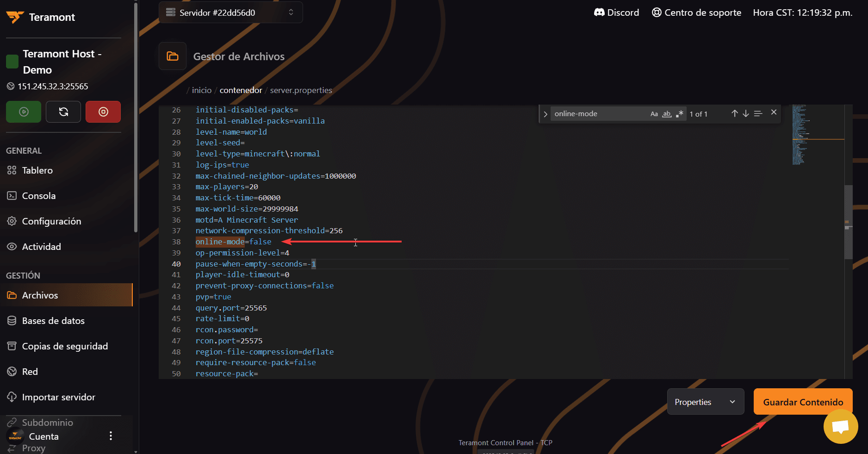This screenshot has width=868, height=454.
Task: Click the Teramont logo icon
Action: tap(15, 17)
